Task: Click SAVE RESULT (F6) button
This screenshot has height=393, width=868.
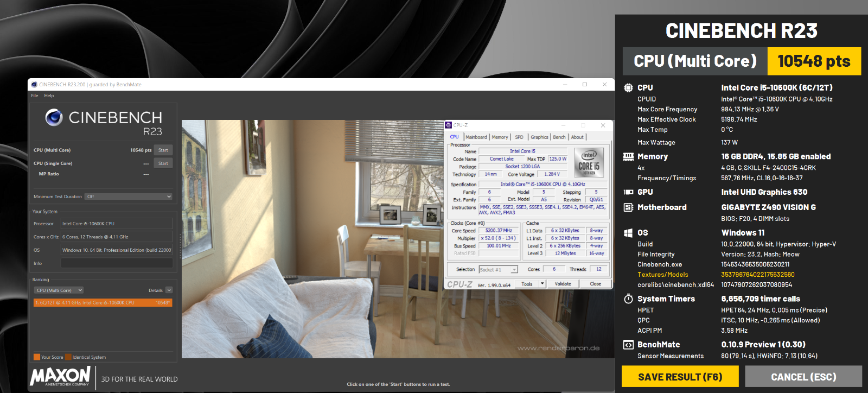Action: (x=680, y=377)
